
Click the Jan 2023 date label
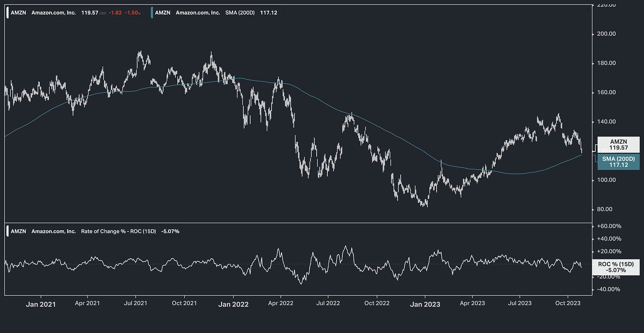click(425, 304)
